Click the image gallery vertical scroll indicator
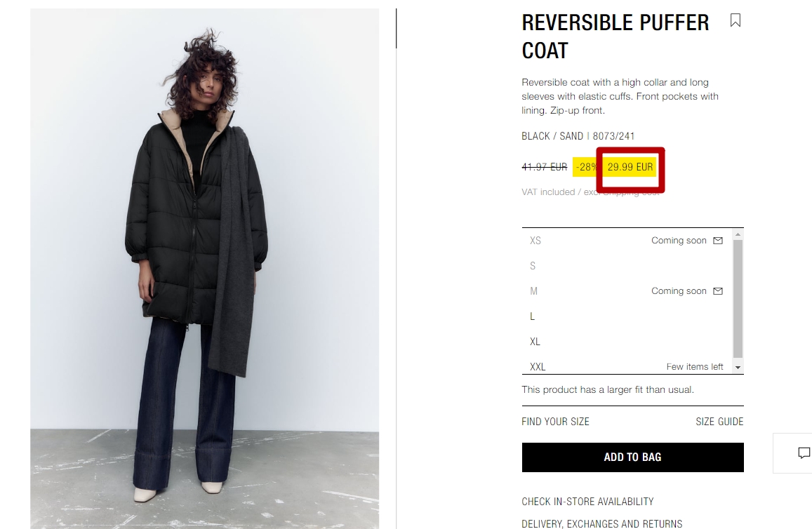812x529 pixels. tap(396, 29)
